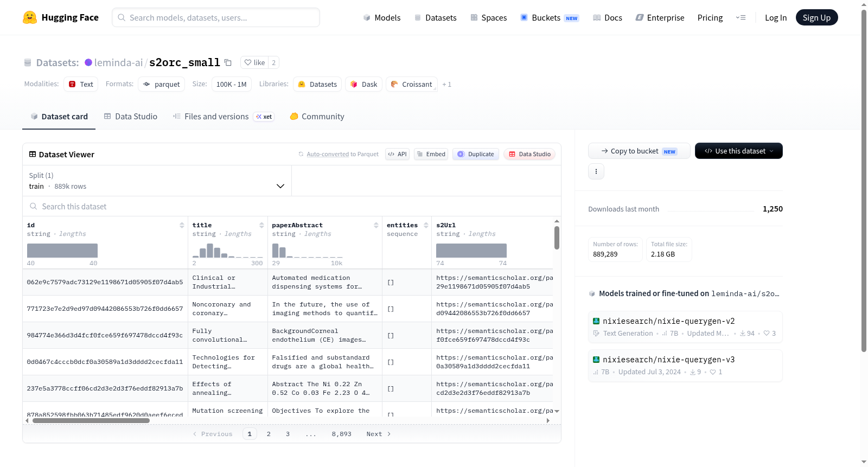Open the Models menu item
Screen dimensions: 868x467
(x=382, y=18)
